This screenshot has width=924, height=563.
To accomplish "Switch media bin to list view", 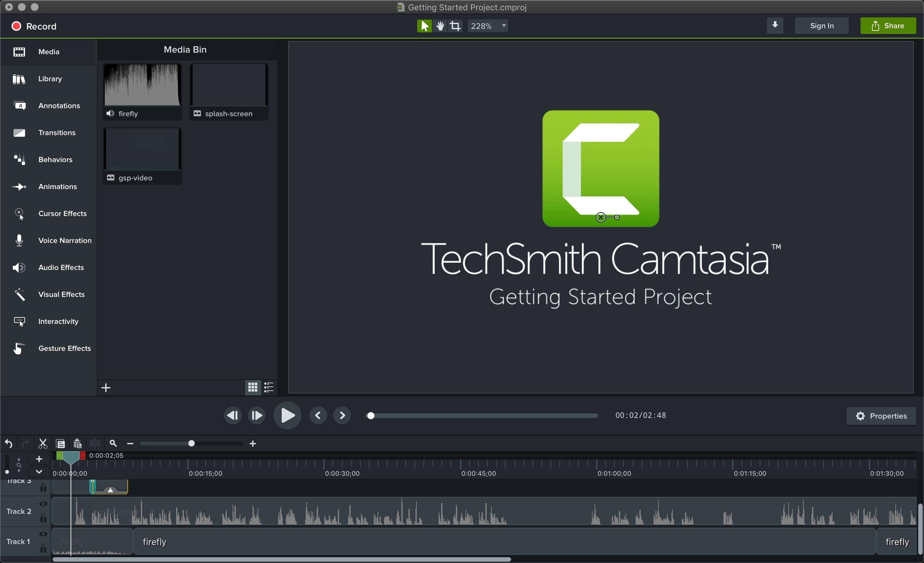I will coord(269,387).
